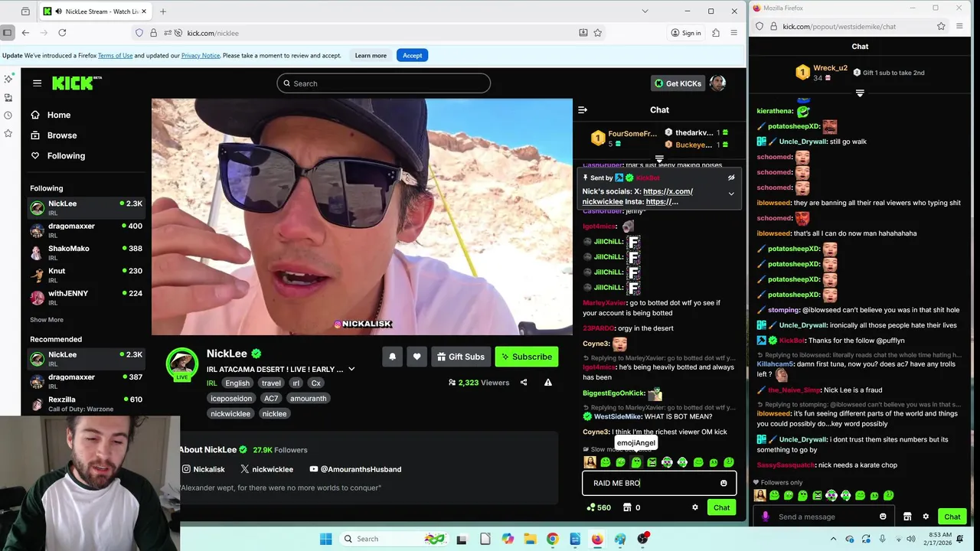The height and width of the screenshot is (551, 980).
Task: Open the x.com/nickwicklee pinned link
Action: (638, 197)
